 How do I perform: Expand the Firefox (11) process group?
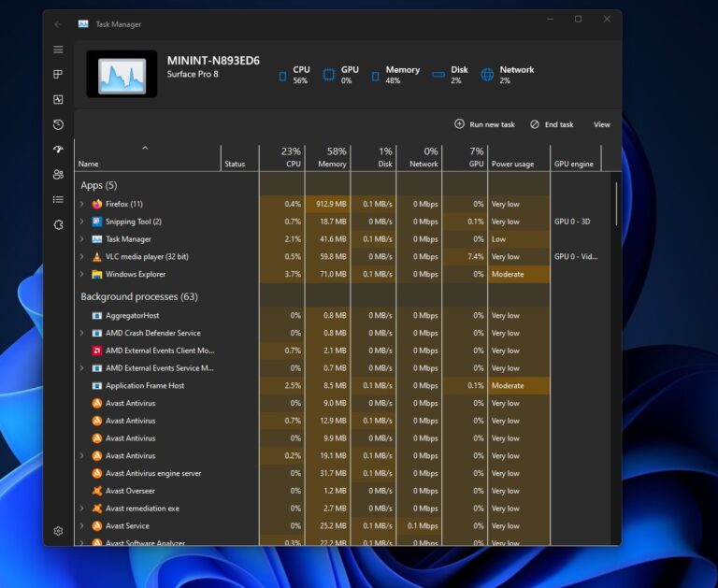point(82,204)
